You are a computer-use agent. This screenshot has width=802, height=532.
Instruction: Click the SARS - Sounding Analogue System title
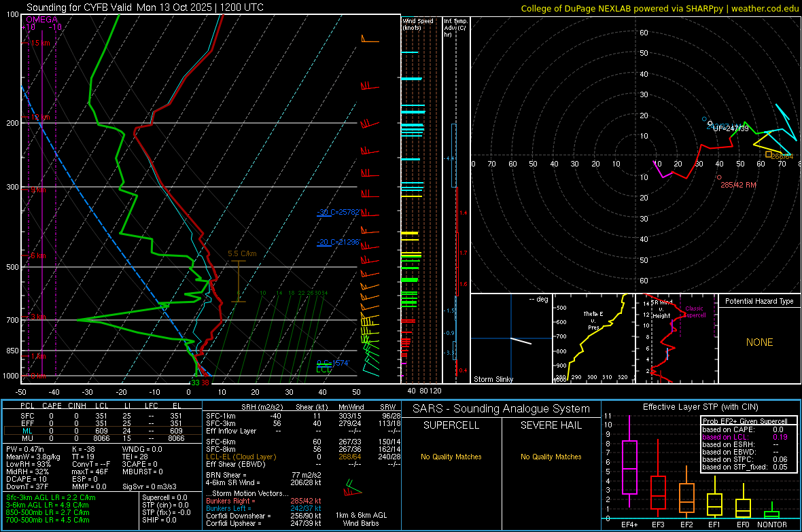pos(502,408)
